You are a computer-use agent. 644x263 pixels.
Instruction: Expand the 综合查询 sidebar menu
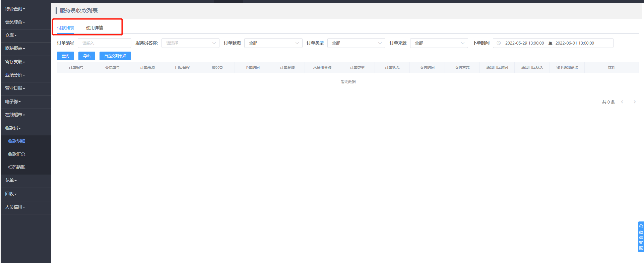[x=25, y=9]
